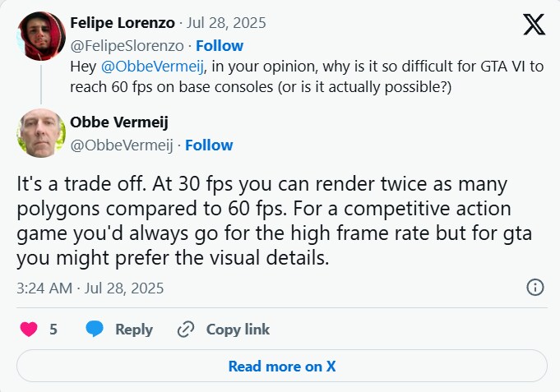Click the Jul 28, 2025 date beside Felipe Lorenzo
Viewport: 560px width, 392px height.
pos(226,23)
